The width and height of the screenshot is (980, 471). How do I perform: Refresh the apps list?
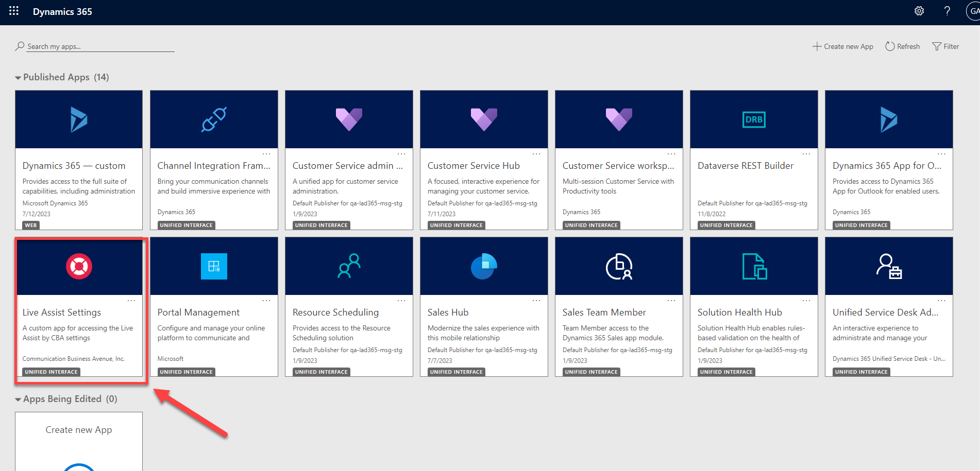(x=902, y=46)
